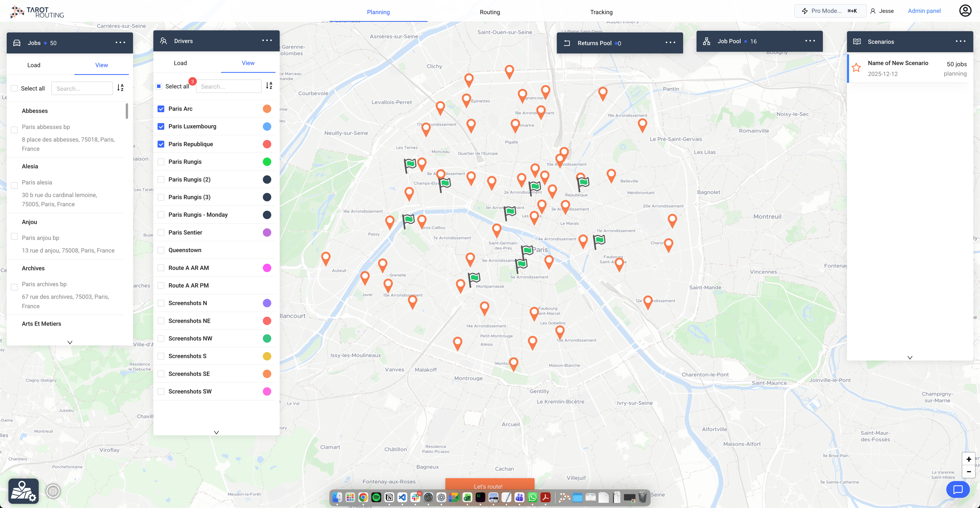Click the color swatch next to Paris Luxembourg
This screenshot has width=980, height=508.
tap(267, 126)
